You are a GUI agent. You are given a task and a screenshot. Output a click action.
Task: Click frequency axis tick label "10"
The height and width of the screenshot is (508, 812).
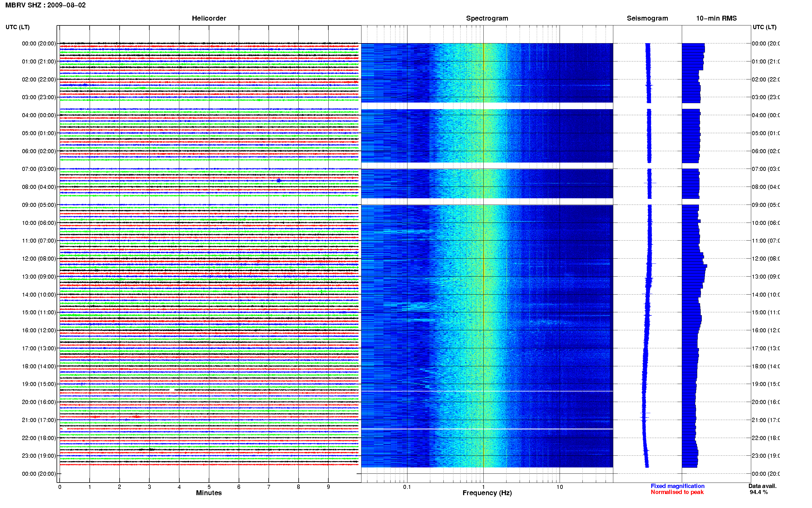click(x=559, y=487)
